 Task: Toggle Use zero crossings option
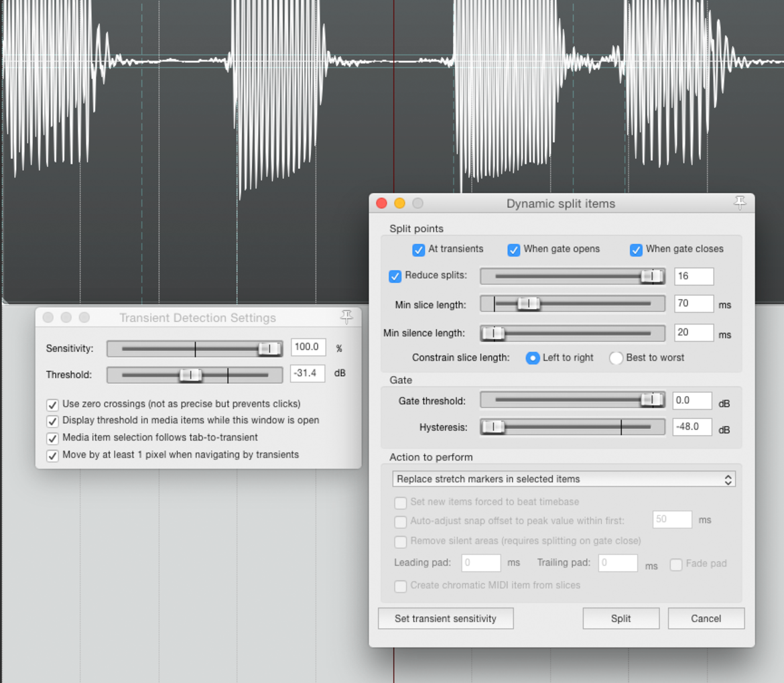click(52, 404)
